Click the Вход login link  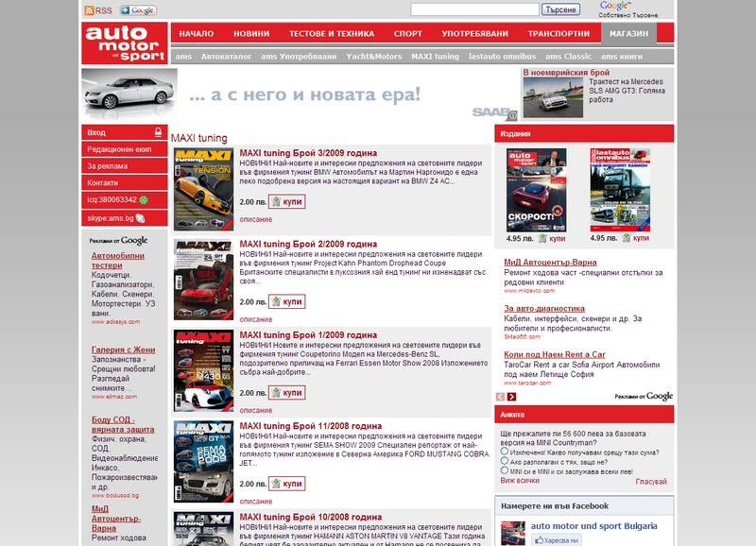[96, 132]
